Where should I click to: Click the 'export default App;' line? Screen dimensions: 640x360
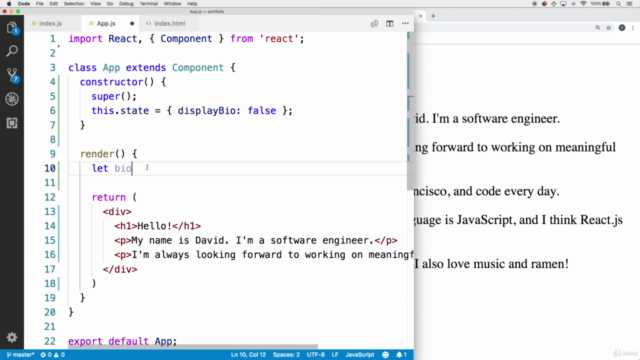122,341
